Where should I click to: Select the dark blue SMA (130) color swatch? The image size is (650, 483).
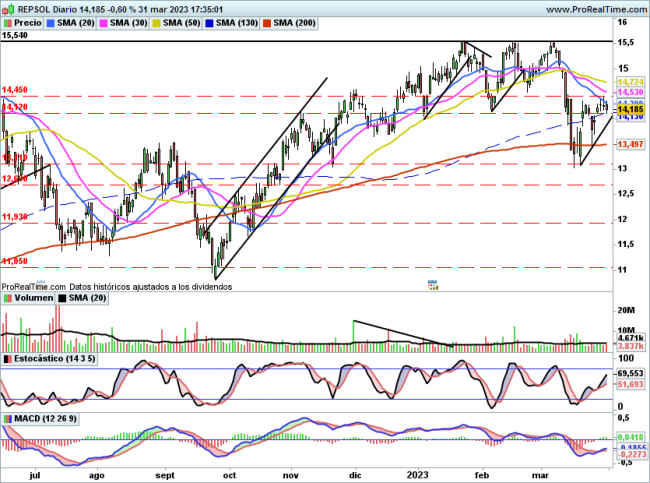tap(209, 23)
